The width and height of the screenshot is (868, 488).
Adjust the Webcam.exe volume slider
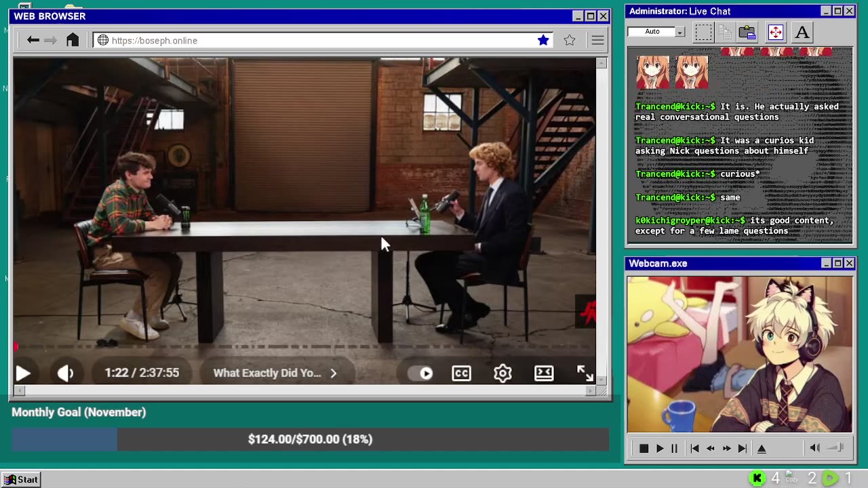pyautogui.click(x=836, y=448)
